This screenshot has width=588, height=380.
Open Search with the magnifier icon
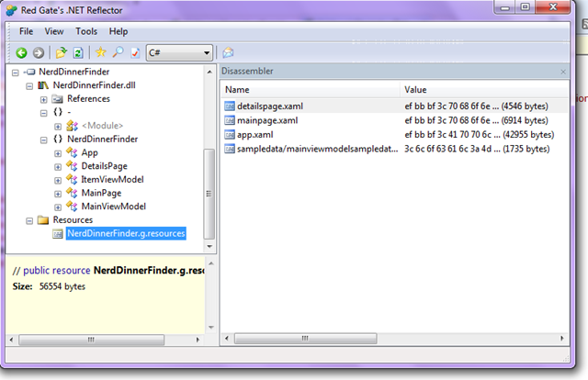click(119, 52)
